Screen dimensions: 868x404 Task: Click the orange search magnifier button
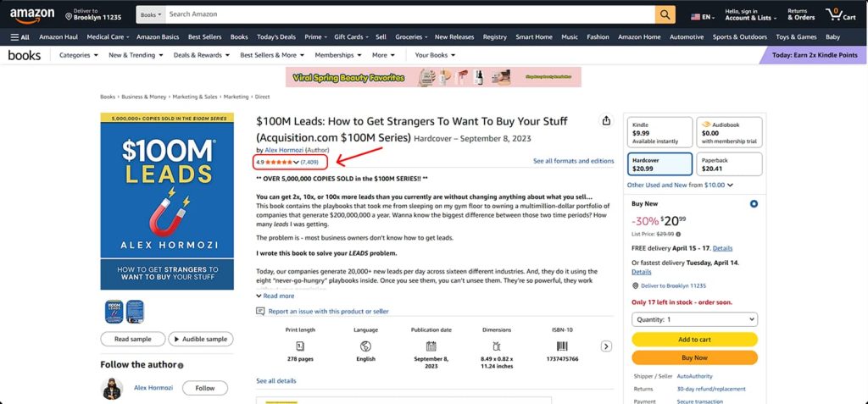(665, 14)
